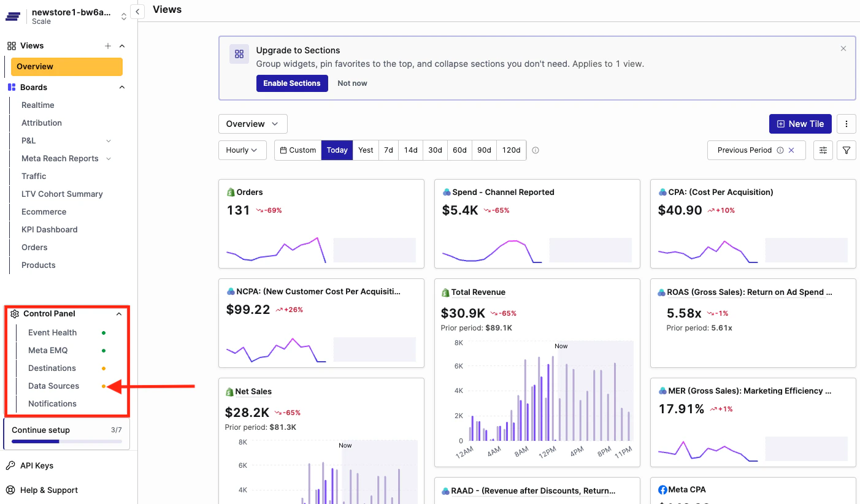The image size is (860, 504).
Task: Open the display settings sliders icon
Action: point(823,150)
